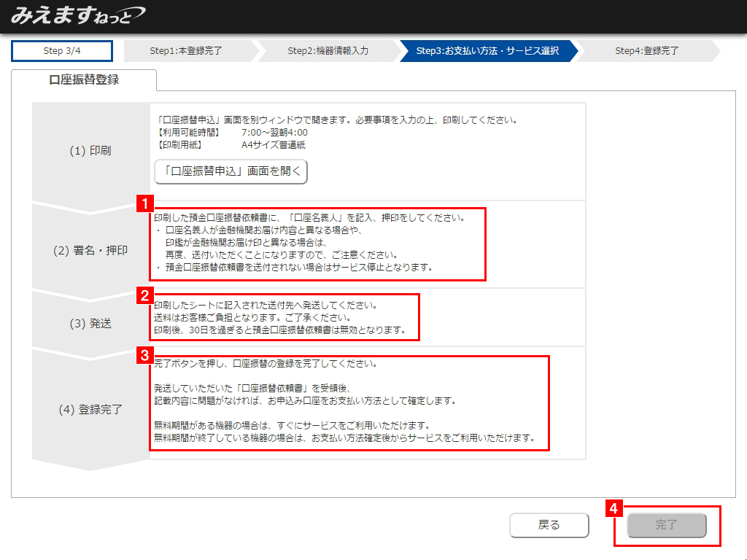Click the red number 3 marker
Image resolution: width=747 pixels, height=560 pixels.
(x=146, y=356)
